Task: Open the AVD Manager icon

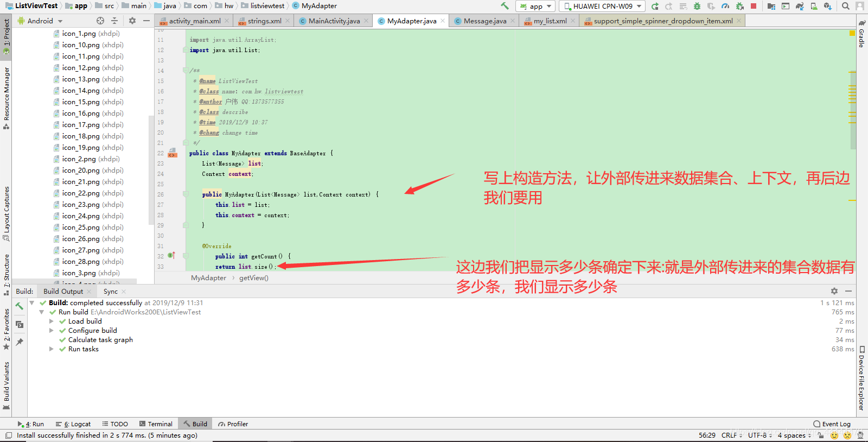Action: [814, 6]
